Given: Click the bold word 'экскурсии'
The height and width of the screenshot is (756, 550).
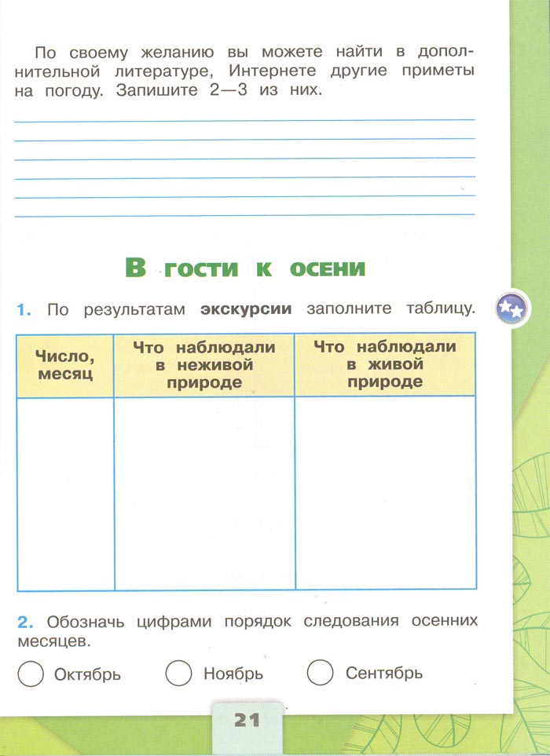Looking at the screenshot, I should tap(246, 309).
